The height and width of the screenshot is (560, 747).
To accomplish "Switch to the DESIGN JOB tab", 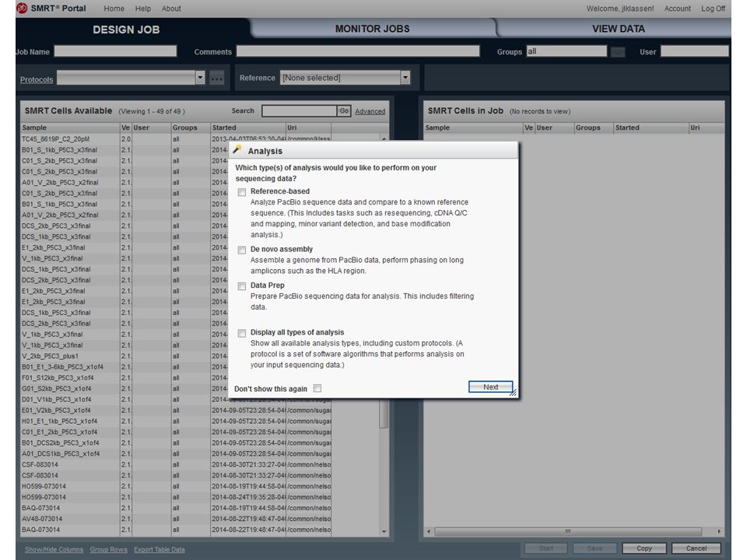I will coord(126,30).
